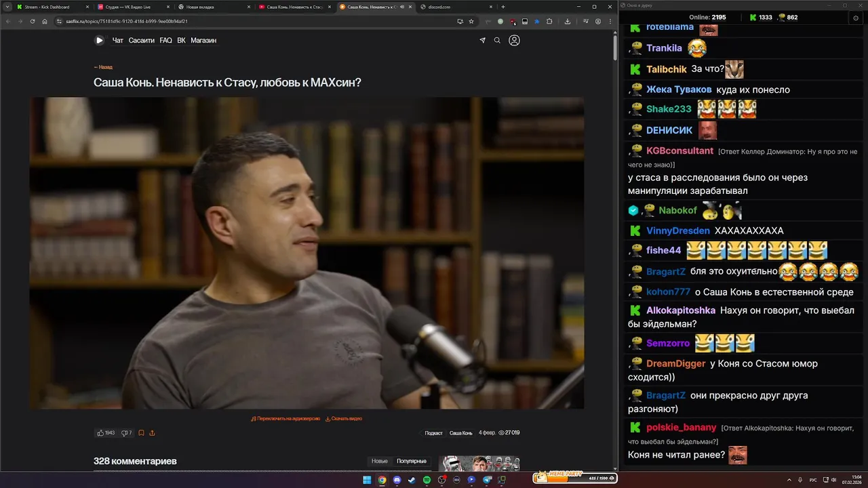Open the browser extensions puzzle icon
The image size is (868, 488).
pos(549,21)
